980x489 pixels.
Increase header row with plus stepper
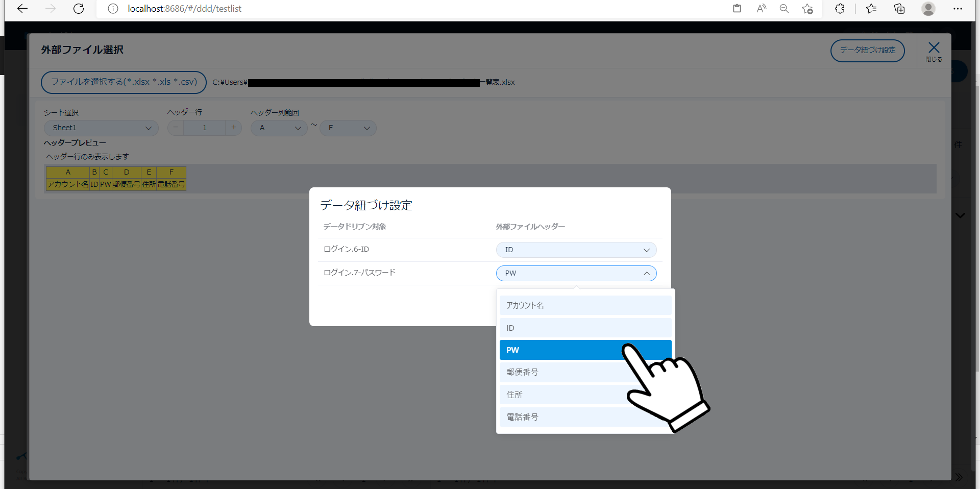tap(234, 128)
